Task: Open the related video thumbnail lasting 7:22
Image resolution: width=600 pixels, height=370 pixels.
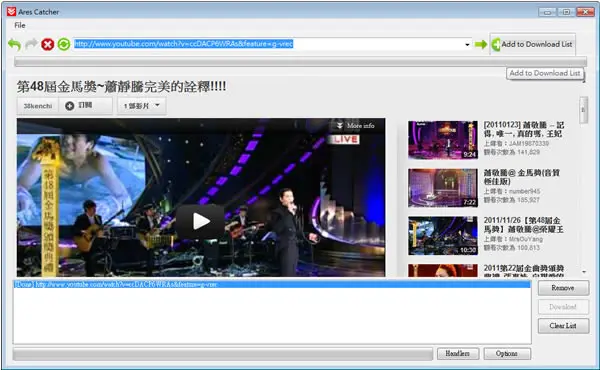Action: 443,188
